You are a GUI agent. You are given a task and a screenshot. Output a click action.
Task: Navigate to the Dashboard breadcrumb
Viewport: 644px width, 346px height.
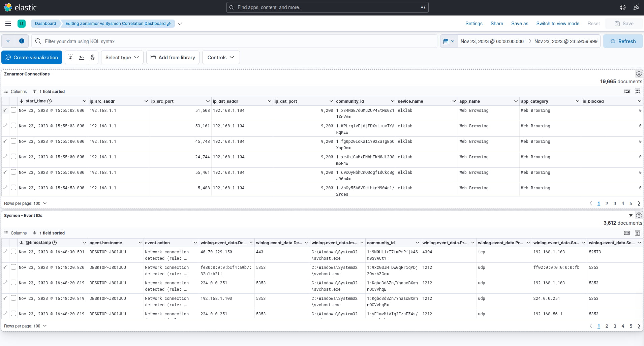pos(45,24)
